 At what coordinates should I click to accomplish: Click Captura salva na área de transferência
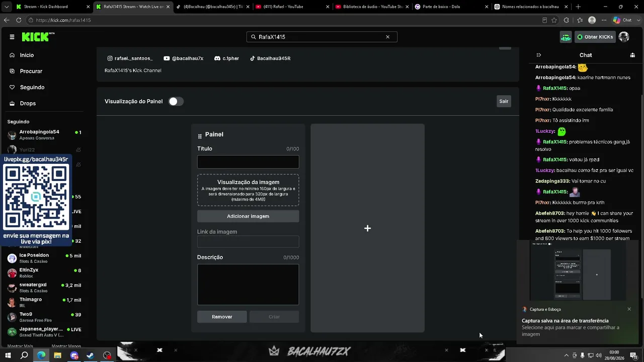565,321
